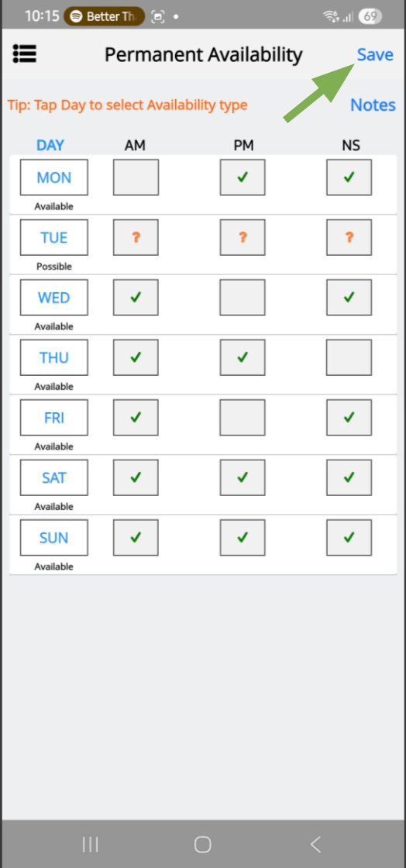Image resolution: width=406 pixels, height=868 pixels.
Task: Open the Notes link
Action: point(373,105)
